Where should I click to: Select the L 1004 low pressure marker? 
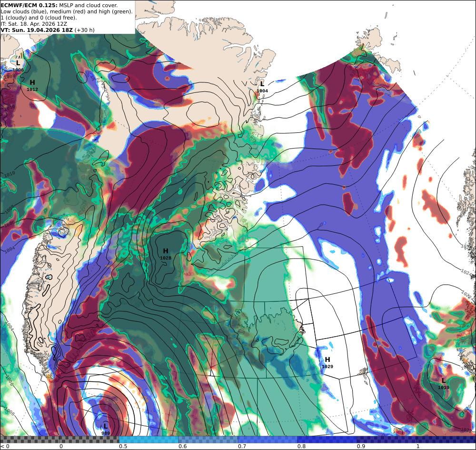click(262, 87)
